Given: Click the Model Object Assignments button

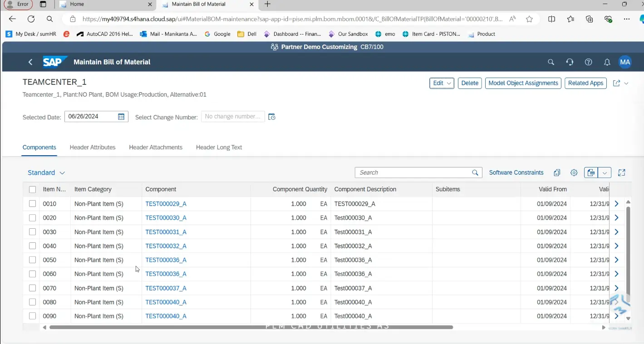Looking at the screenshot, I should point(523,83).
